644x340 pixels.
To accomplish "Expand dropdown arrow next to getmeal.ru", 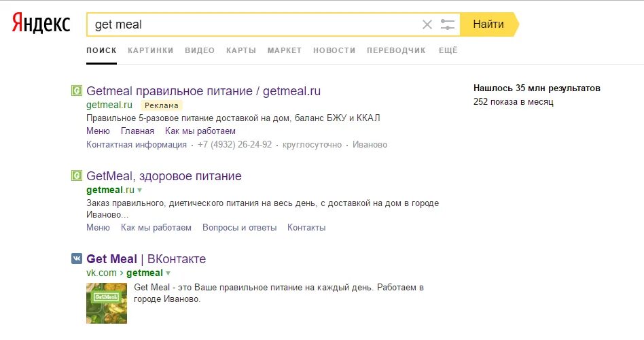I will pyautogui.click(x=140, y=190).
